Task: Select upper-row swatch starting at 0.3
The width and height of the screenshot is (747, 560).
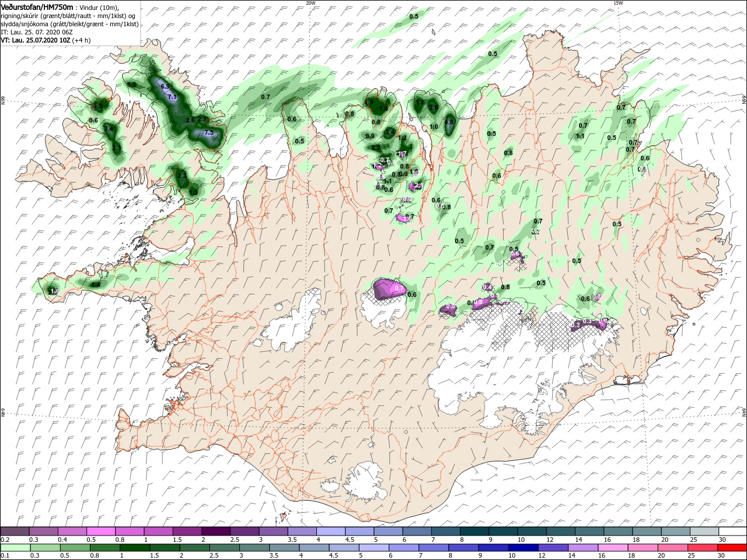Action: tap(43, 531)
